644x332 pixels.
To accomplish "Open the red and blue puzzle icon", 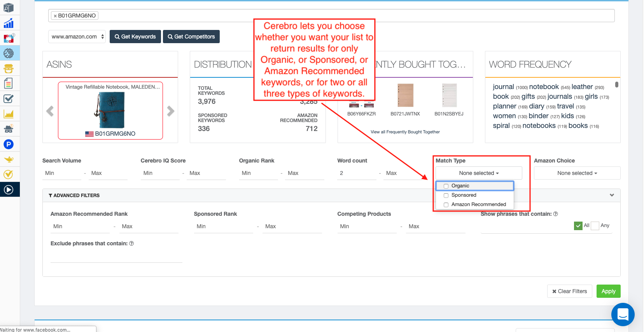I will [x=9, y=38].
